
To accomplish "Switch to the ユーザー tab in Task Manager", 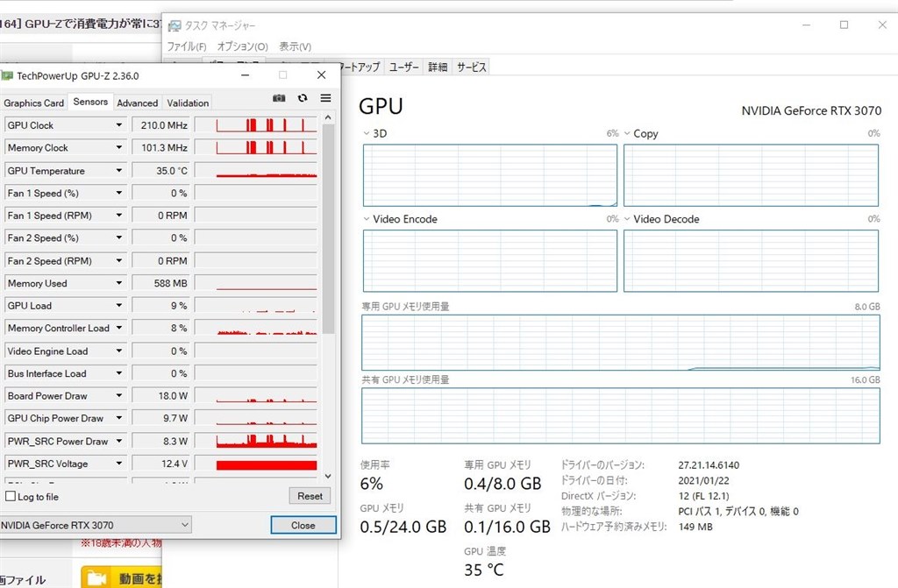I will tap(403, 67).
